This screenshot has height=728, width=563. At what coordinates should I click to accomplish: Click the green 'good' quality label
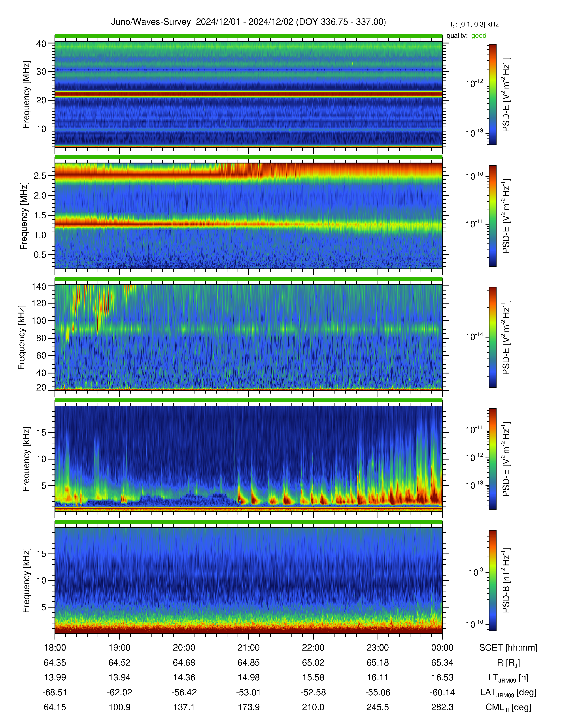tap(479, 36)
